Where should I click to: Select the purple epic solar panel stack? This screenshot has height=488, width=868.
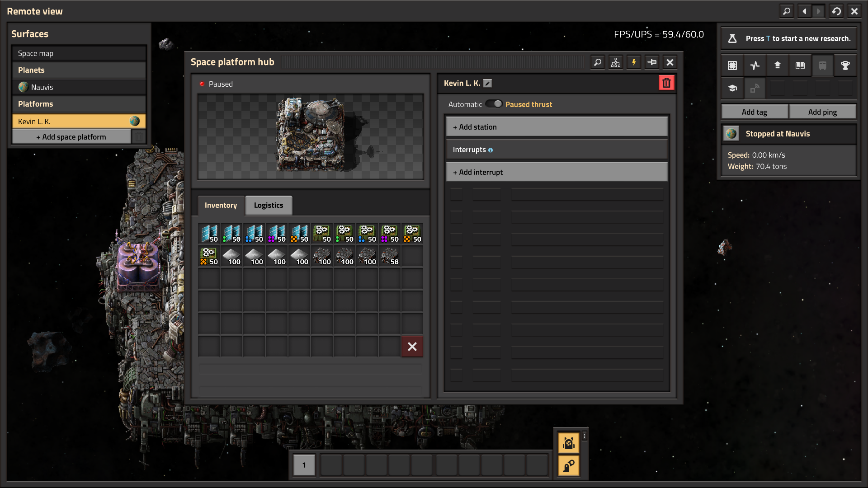click(277, 234)
